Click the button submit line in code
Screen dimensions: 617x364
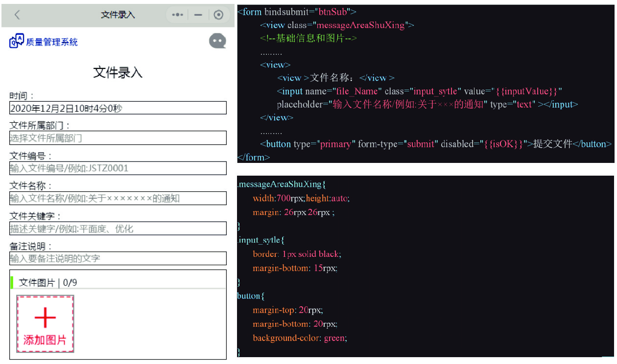point(436,144)
